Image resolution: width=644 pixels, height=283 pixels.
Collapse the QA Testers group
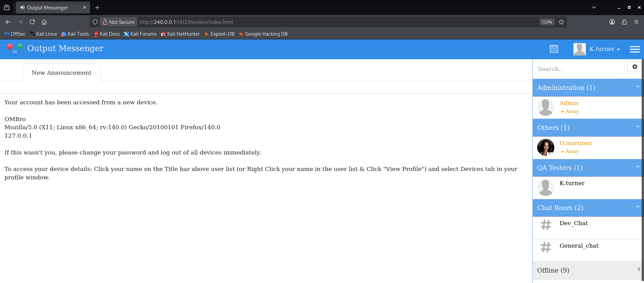[x=638, y=167]
